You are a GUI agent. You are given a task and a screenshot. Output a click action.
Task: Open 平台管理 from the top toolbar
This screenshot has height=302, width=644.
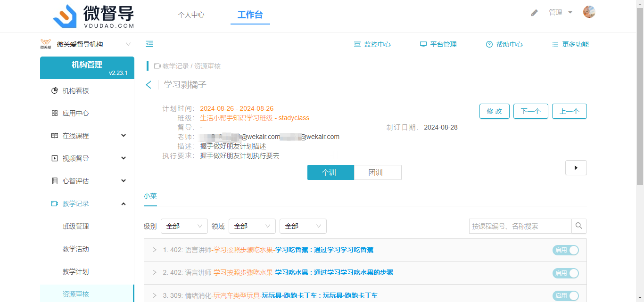438,44
